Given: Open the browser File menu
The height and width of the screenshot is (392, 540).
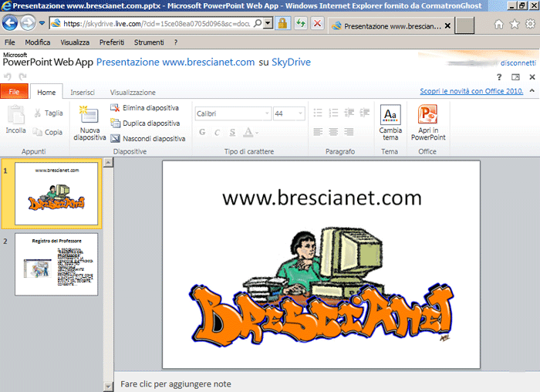Looking at the screenshot, I should [9, 42].
